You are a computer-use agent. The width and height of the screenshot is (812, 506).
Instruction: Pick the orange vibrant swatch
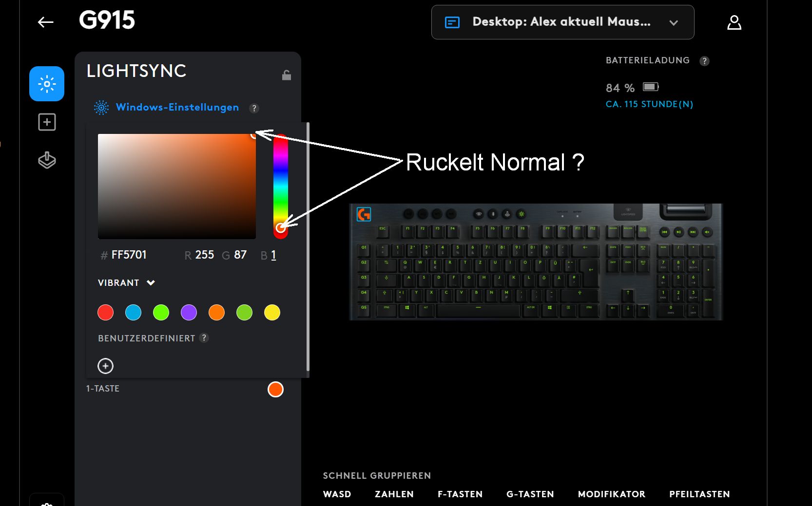(x=216, y=312)
